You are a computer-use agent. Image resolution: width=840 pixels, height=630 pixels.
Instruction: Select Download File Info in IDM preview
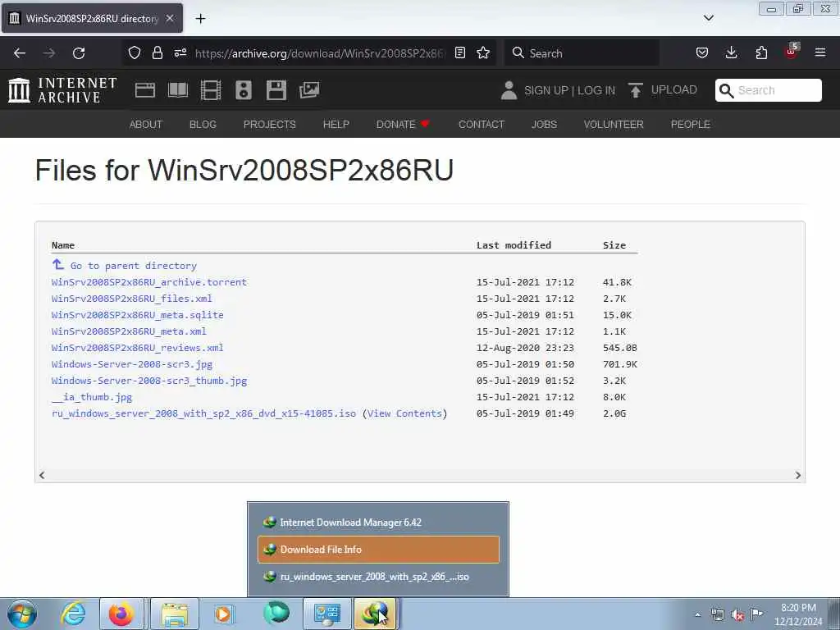tap(378, 549)
